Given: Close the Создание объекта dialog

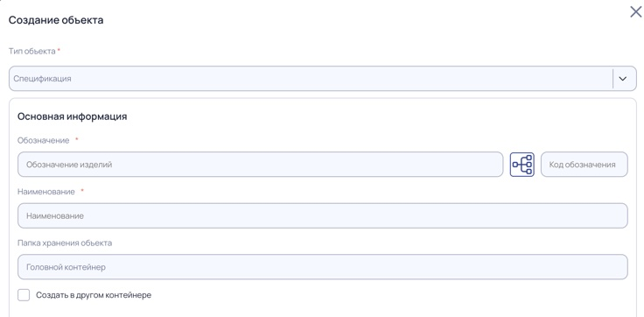Looking at the screenshot, I should click(636, 12).
